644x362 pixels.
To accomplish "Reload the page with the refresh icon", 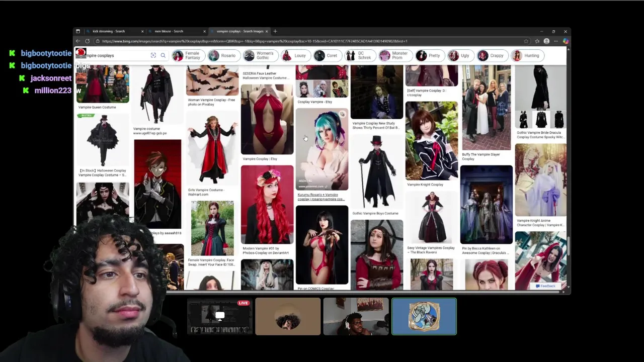I will coord(88,41).
